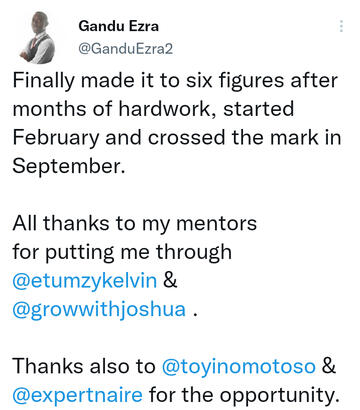This screenshot has height=410, width=360.
Task: Click the word 'September.'
Action: point(69,167)
